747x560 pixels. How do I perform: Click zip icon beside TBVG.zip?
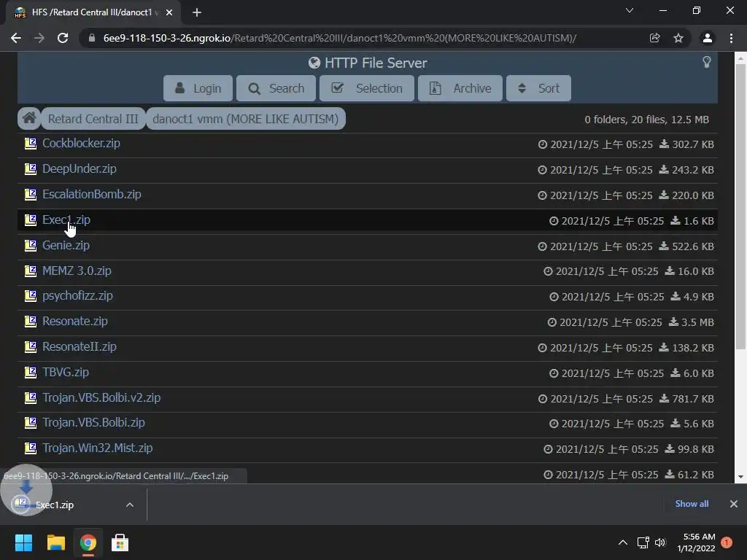[x=31, y=373]
